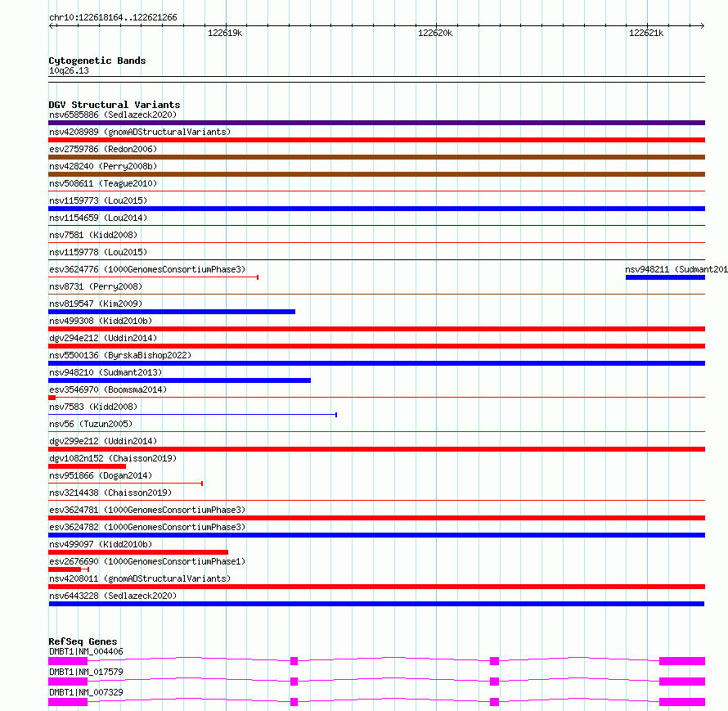Screen dimensions: 728x711
Task: Click the Cytogenetic Bands track title
Action: pyautogui.click(x=97, y=61)
